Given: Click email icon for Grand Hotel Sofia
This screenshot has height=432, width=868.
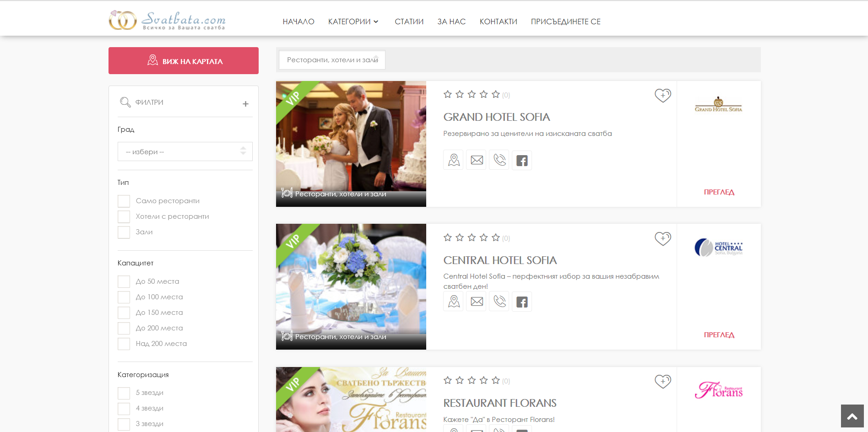Looking at the screenshot, I should click(x=477, y=160).
